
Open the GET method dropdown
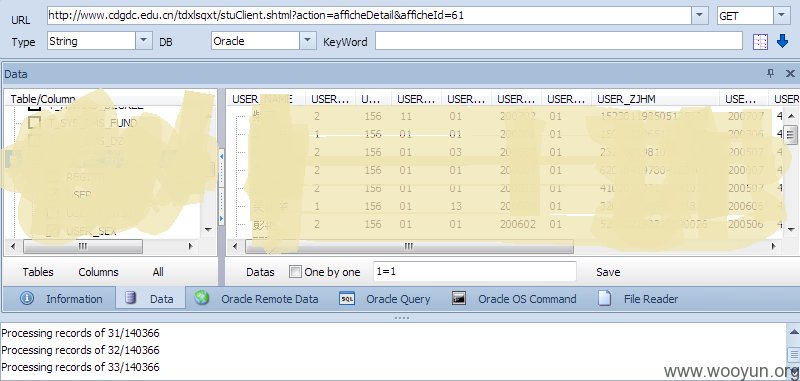click(782, 16)
